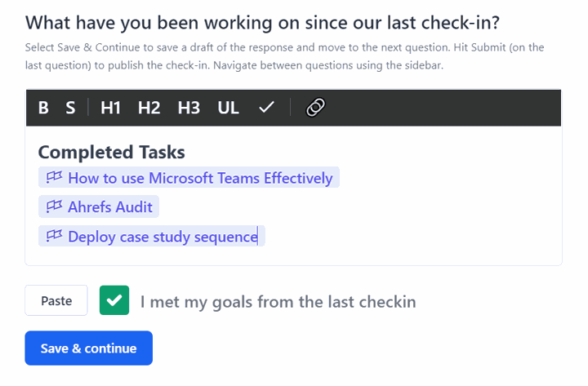Apply H2 heading style
Screen dimensions: 588x386
click(x=149, y=108)
